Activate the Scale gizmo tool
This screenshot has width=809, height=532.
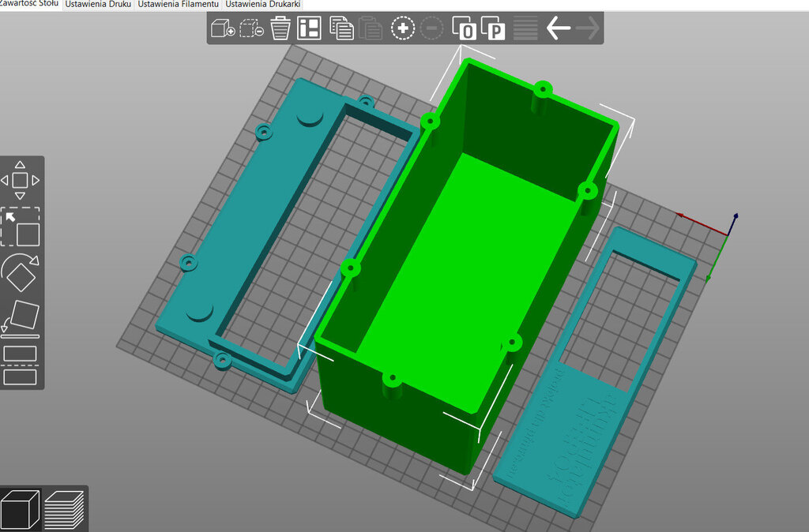tap(21, 227)
